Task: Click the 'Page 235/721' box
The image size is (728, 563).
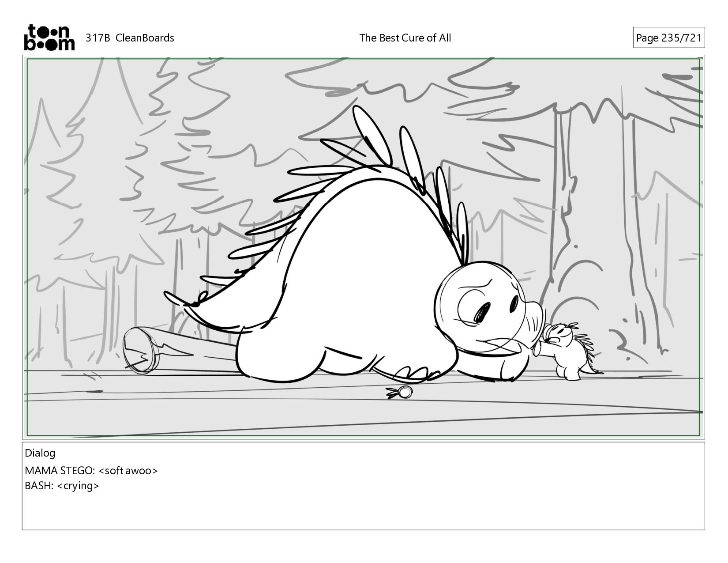Action: [668, 38]
